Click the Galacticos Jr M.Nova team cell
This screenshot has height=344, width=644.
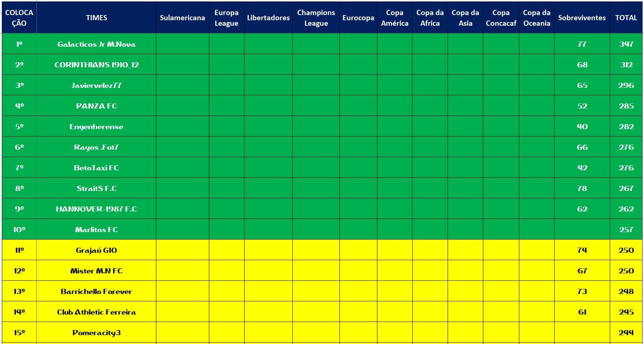96,44
